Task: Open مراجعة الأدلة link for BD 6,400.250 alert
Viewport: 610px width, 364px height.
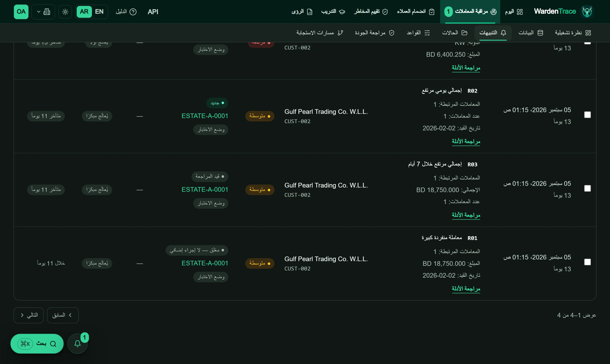Action: (466, 68)
